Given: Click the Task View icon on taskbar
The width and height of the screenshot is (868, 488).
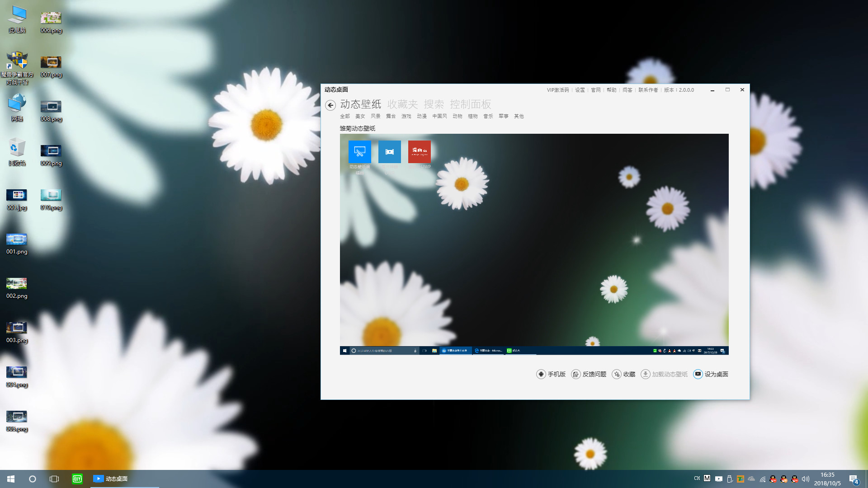Looking at the screenshot, I should point(54,479).
